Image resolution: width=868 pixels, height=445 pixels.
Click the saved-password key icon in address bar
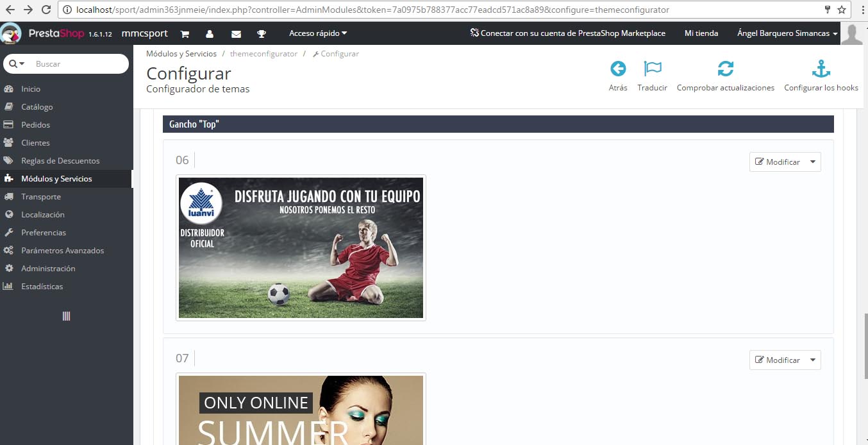click(828, 10)
